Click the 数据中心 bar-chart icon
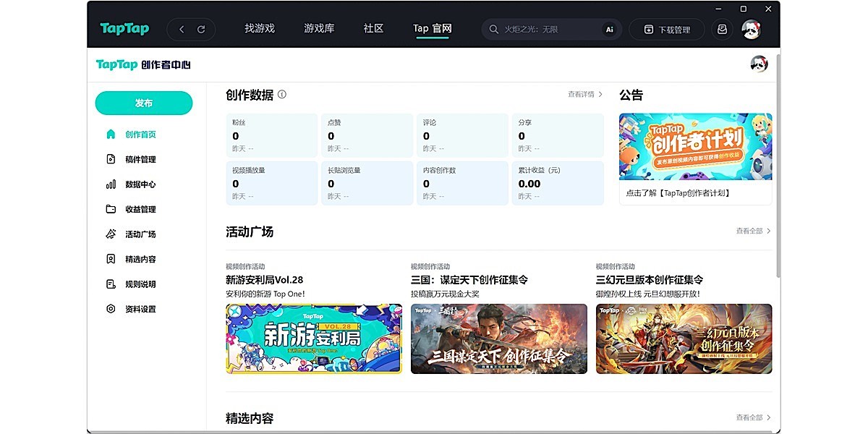868x434 pixels. tap(111, 184)
